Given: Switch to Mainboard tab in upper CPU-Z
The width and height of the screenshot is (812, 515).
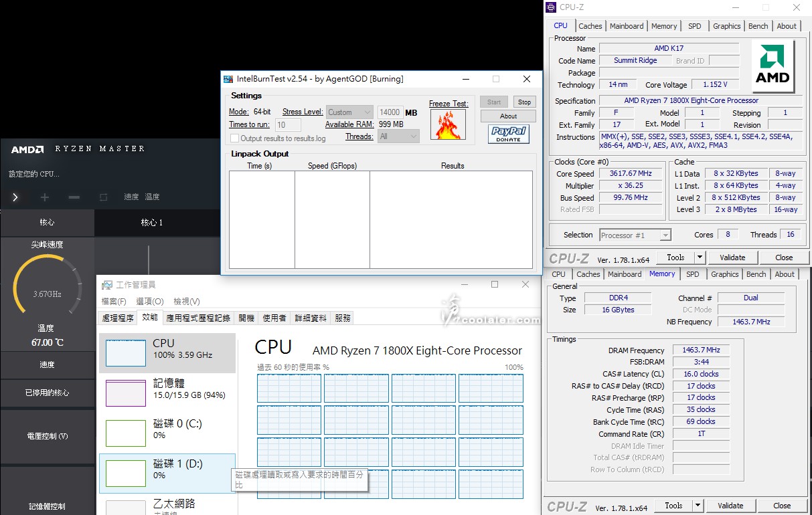Looking at the screenshot, I should (627, 26).
